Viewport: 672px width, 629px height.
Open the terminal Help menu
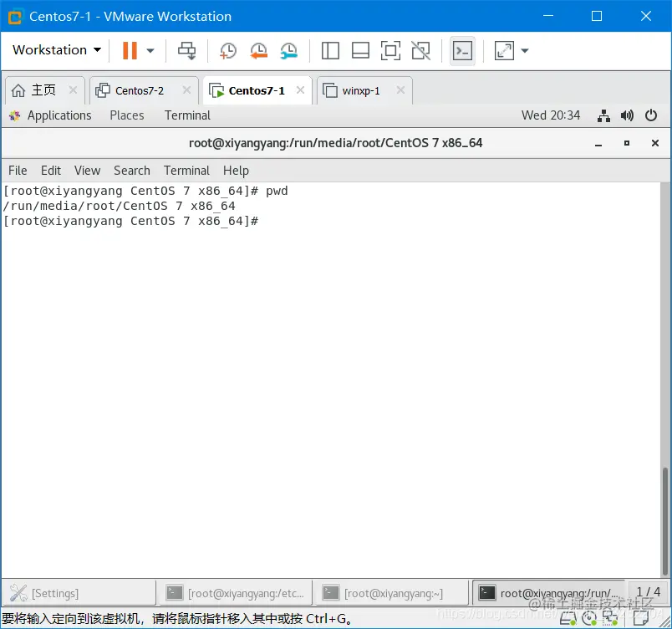coord(236,171)
